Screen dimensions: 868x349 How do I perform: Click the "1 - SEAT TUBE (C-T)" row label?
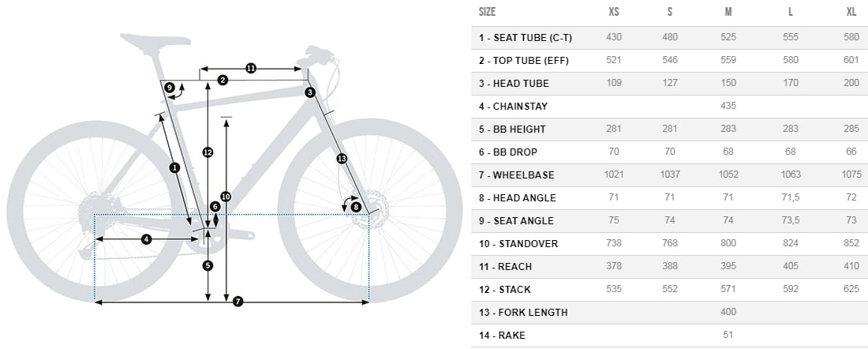tap(524, 37)
